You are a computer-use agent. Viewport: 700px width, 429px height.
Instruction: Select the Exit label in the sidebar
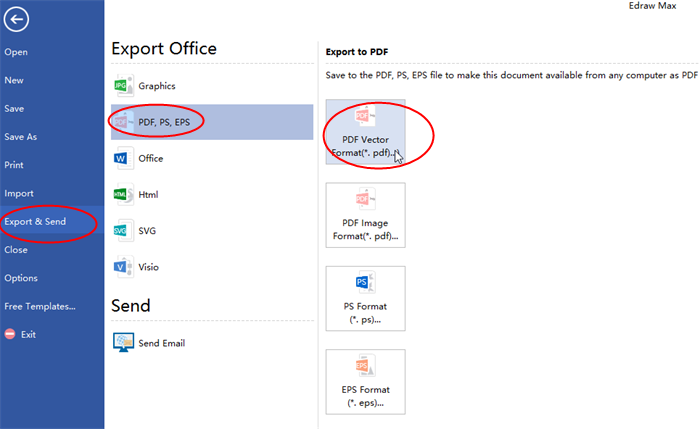click(x=28, y=334)
